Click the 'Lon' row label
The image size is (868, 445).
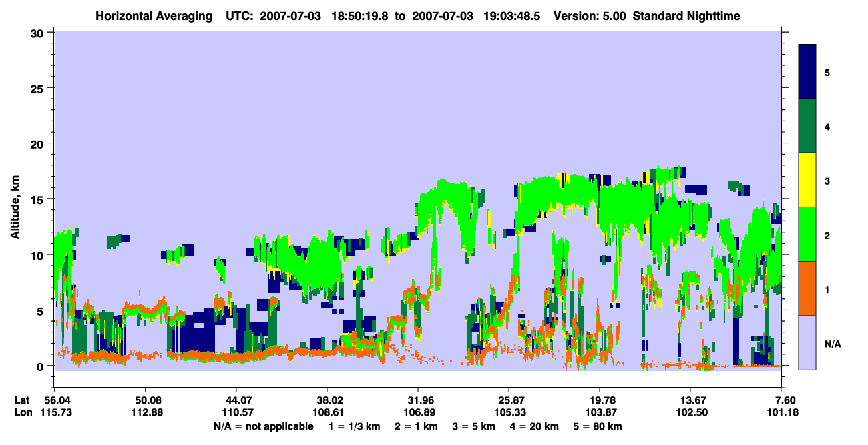pos(23,412)
